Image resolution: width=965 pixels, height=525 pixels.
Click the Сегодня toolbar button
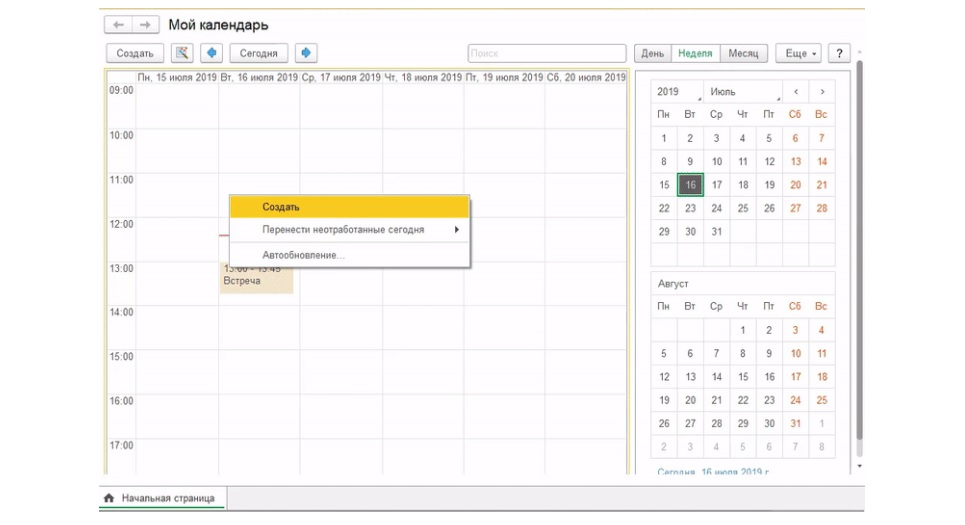[259, 53]
